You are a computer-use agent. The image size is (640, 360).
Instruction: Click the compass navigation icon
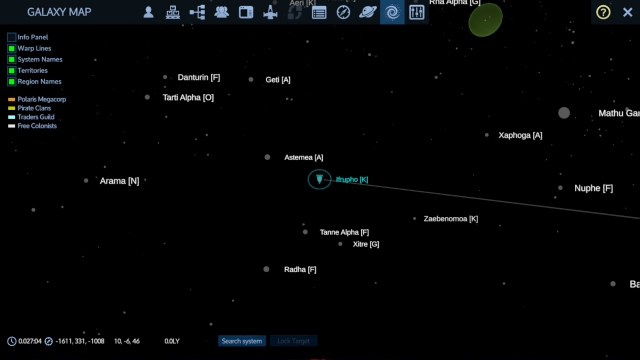(343, 12)
